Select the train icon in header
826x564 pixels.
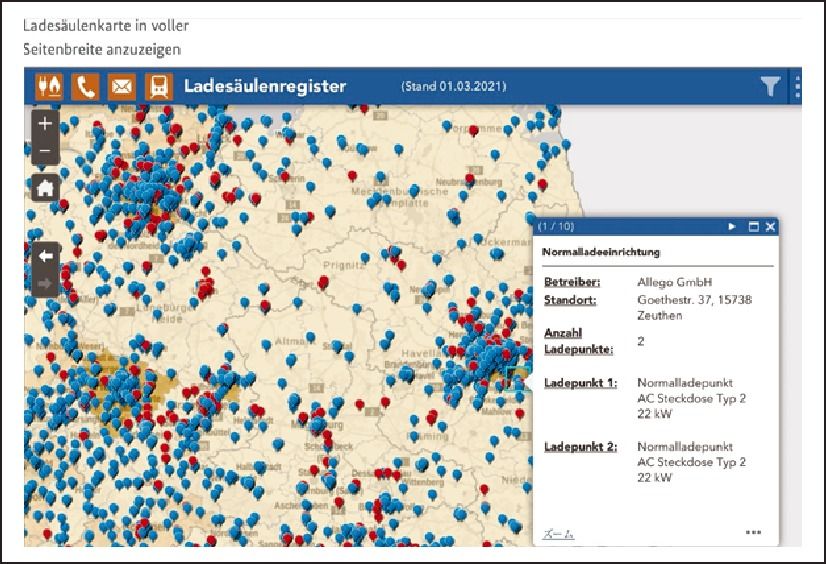pyautogui.click(x=157, y=86)
